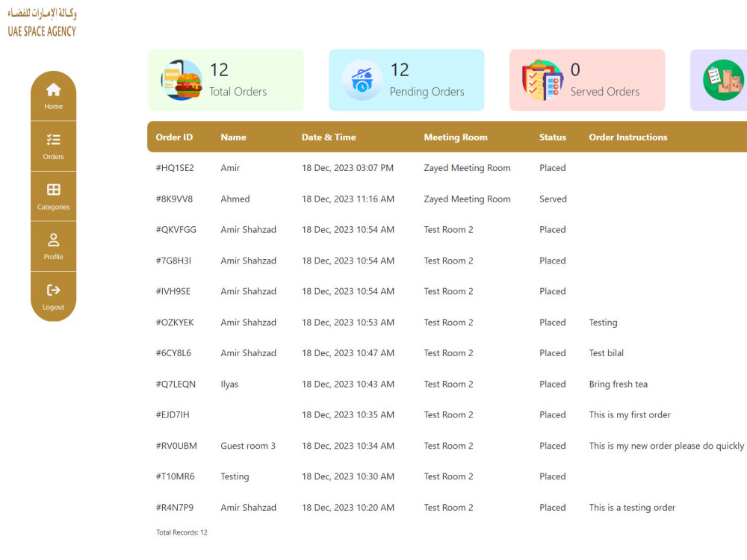
Task: Click the Logout arrow icon
Action: (x=53, y=290)
